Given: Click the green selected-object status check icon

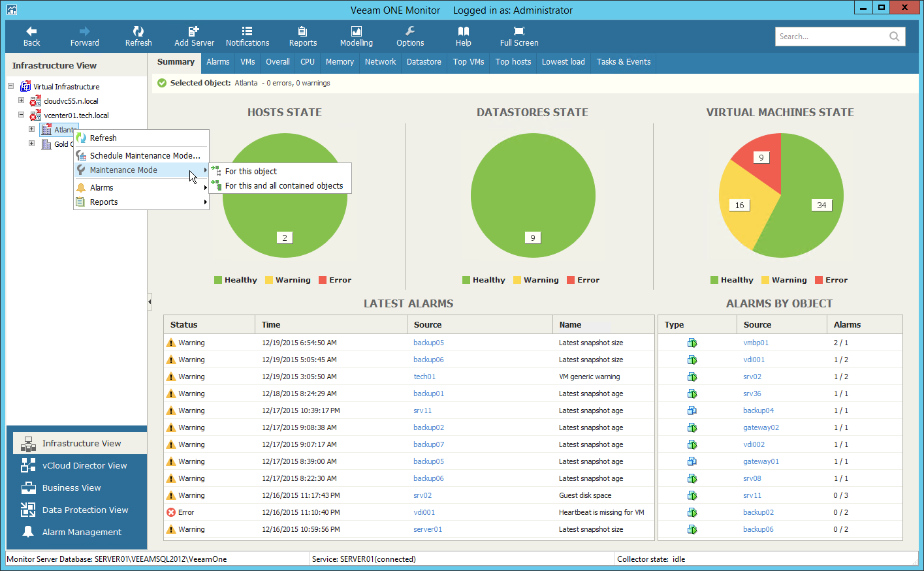Looking at the screenshot, I should click(161, 83).
